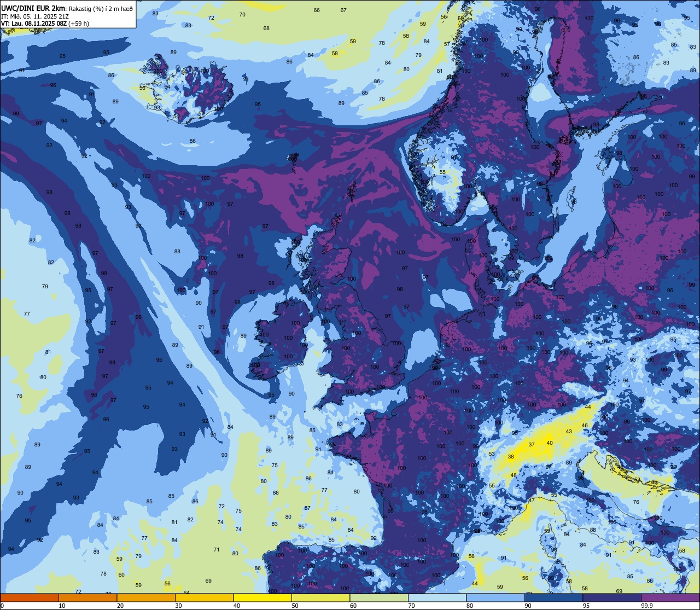This screenshot has width=700, height=610.
Task: Click the map value 43 in the yellow band
Action: [569, 432]
